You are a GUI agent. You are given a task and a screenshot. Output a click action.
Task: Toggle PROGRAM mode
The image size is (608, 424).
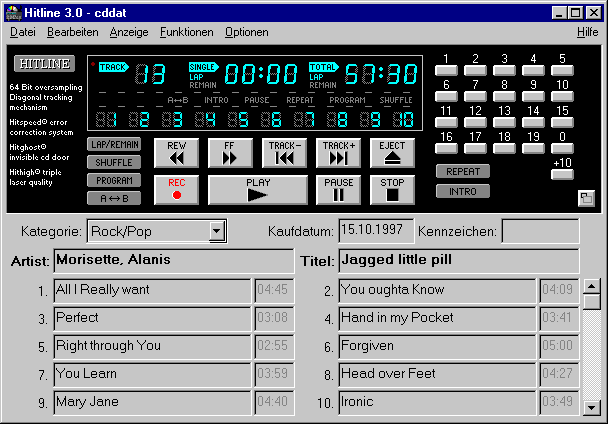(114, 180)
